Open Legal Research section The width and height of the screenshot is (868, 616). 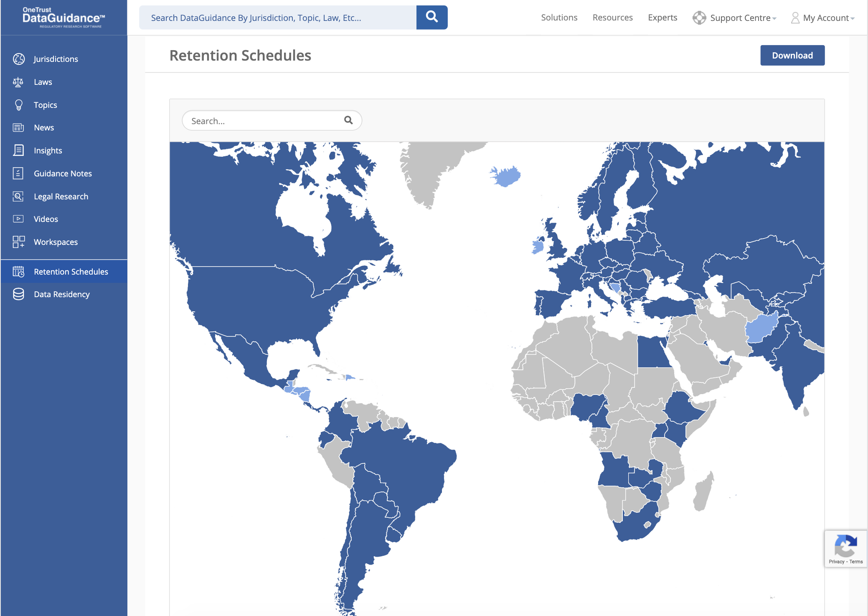click(x=64, y=196)
